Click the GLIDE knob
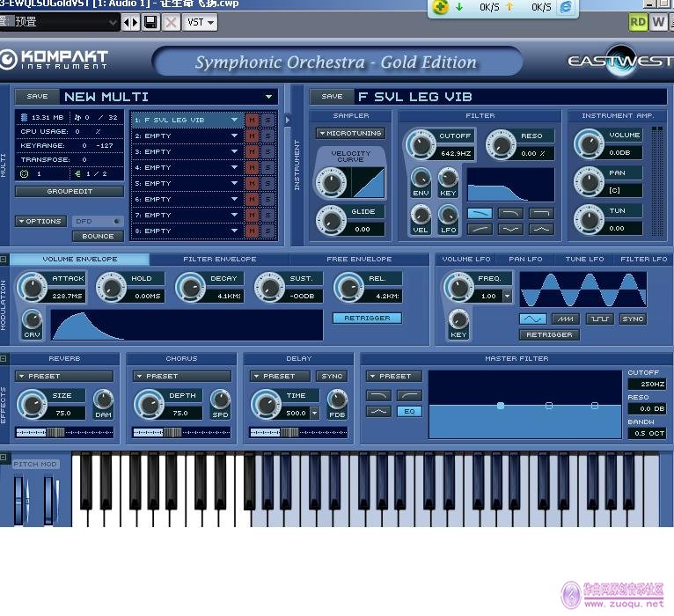 pyautogui.click(x=332, y=220)
